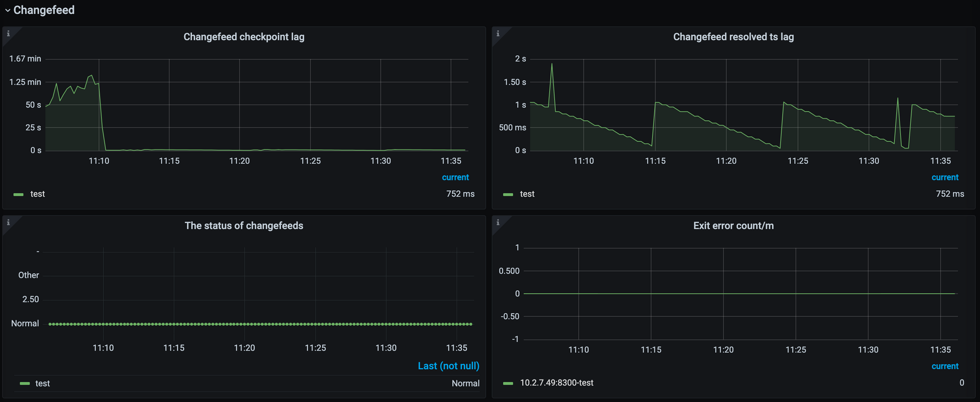
Task: Click the Normal label on status axis
Action: coord(25,324)
